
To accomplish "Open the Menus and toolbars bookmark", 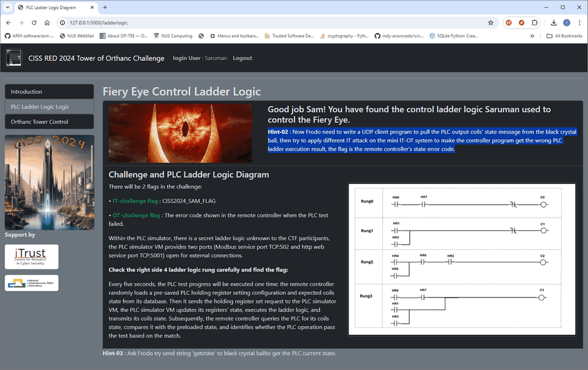I will pos(235,36).
